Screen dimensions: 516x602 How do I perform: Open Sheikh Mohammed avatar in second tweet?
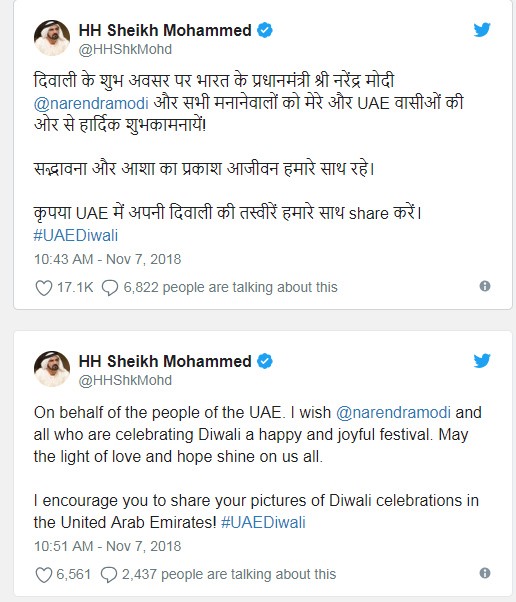(x=52, y=369)
